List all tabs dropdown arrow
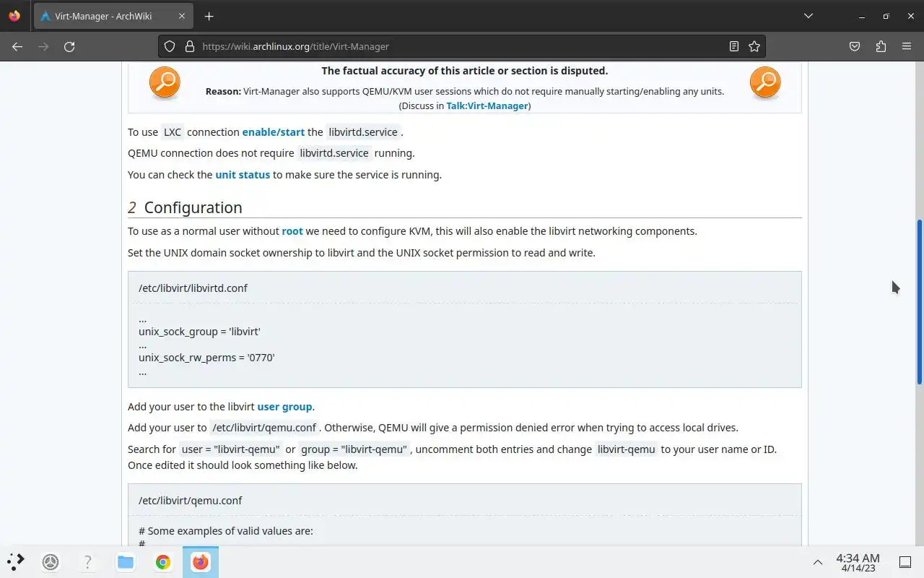 click(808, 16)
